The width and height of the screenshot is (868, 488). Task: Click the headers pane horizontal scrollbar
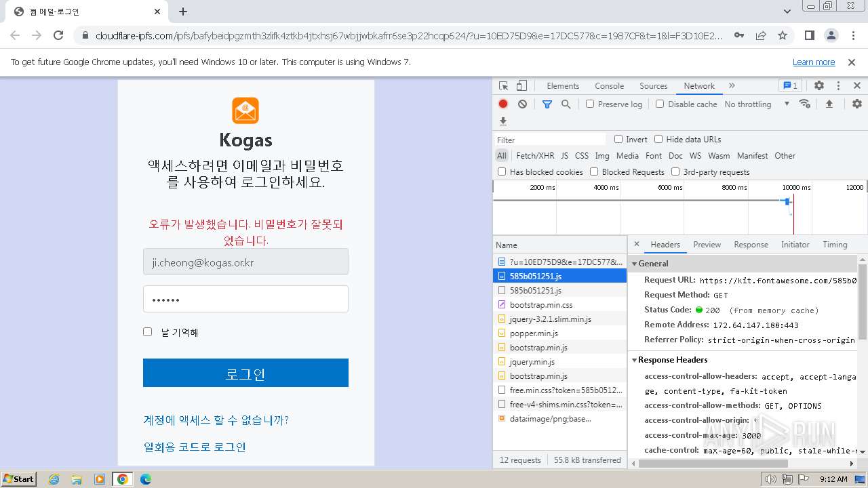(x=712, y=464)
